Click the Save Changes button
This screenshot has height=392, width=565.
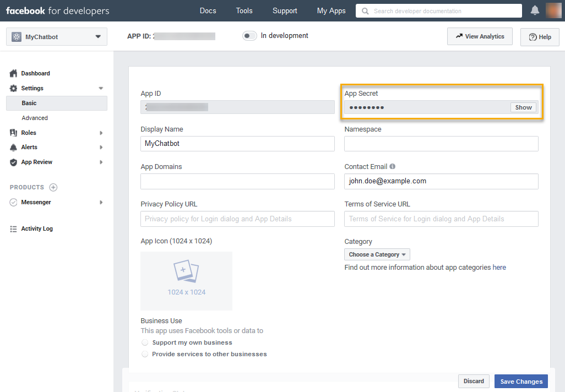pyautogui.click(x=521, y=382)
